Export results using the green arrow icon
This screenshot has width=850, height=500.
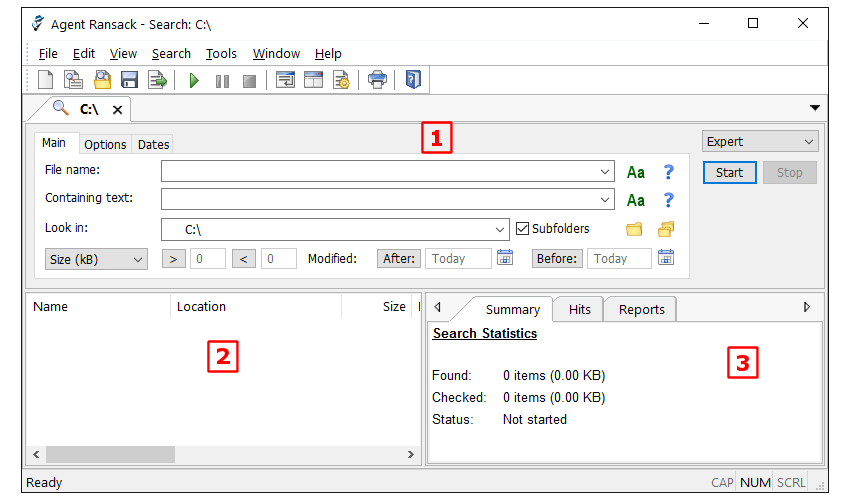pyautogui.click(x=158, y=80)
